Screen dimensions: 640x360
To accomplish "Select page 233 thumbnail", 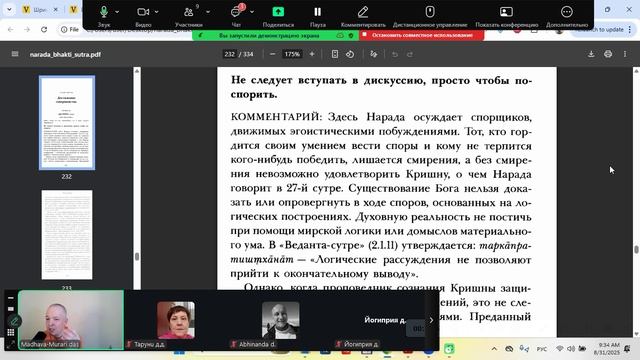I will coord(67,235).
